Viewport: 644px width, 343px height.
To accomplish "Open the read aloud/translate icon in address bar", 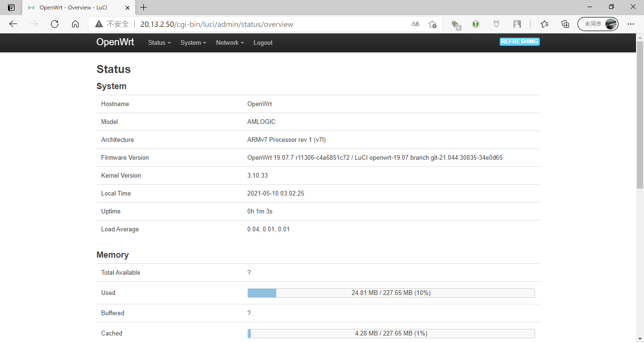I will (x=415, y=24).
